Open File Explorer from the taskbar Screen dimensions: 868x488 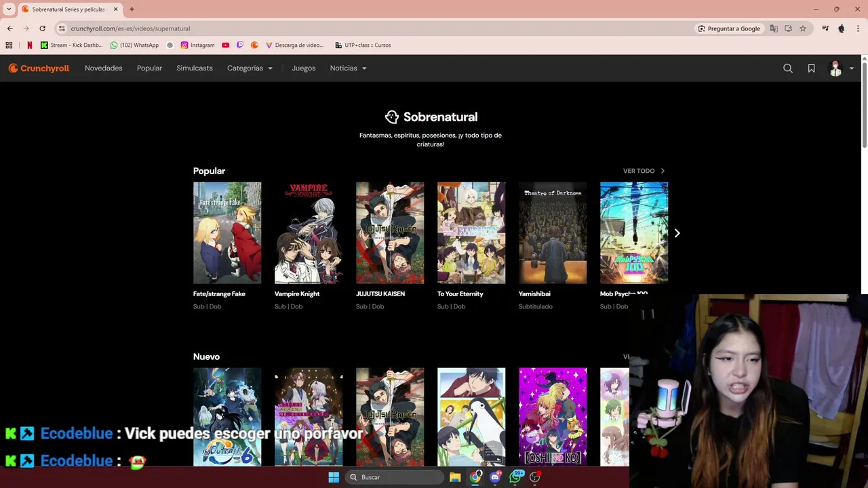[455, 477]
